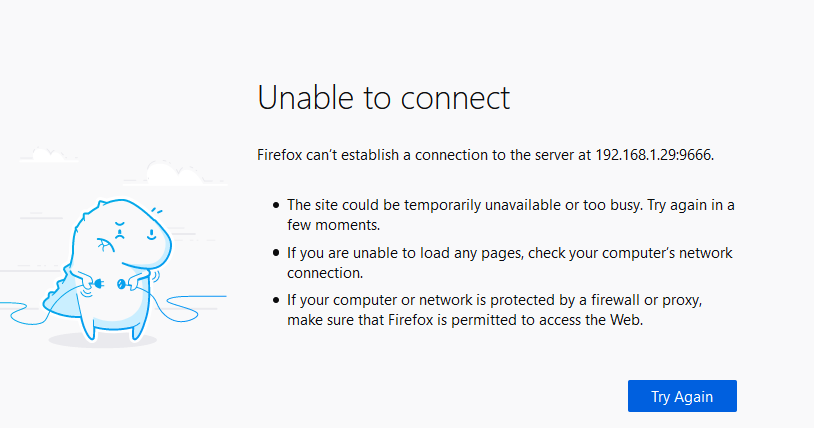Click the "permitted to access the Web" line
Image resolution: width=814 pixels, height=428 pixels.
(547, 320)
